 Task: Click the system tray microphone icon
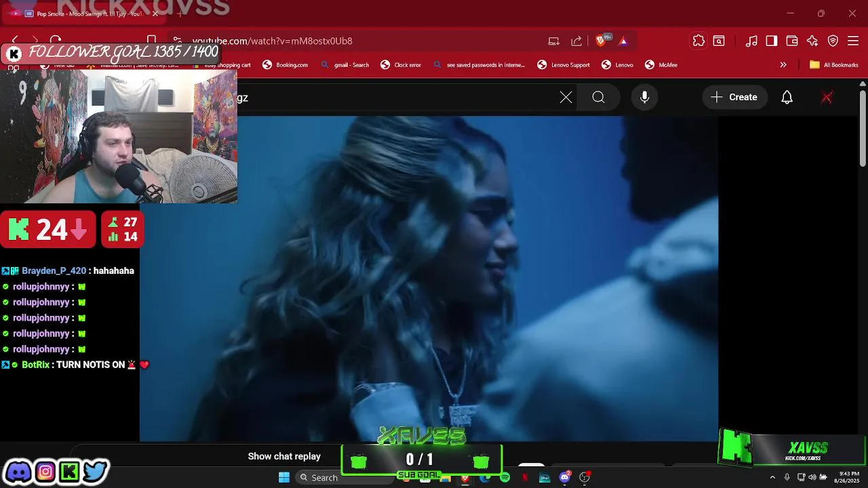(787, 477)
